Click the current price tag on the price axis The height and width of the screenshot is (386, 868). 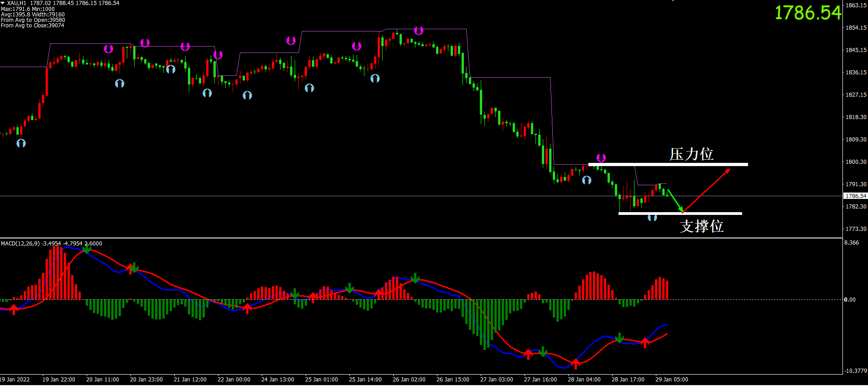(x=855, y=196)
